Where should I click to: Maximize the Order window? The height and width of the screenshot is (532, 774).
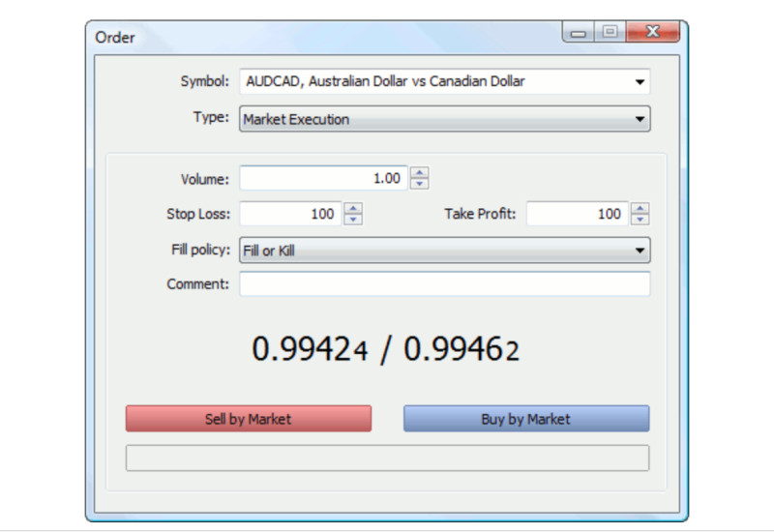[610, 32]
